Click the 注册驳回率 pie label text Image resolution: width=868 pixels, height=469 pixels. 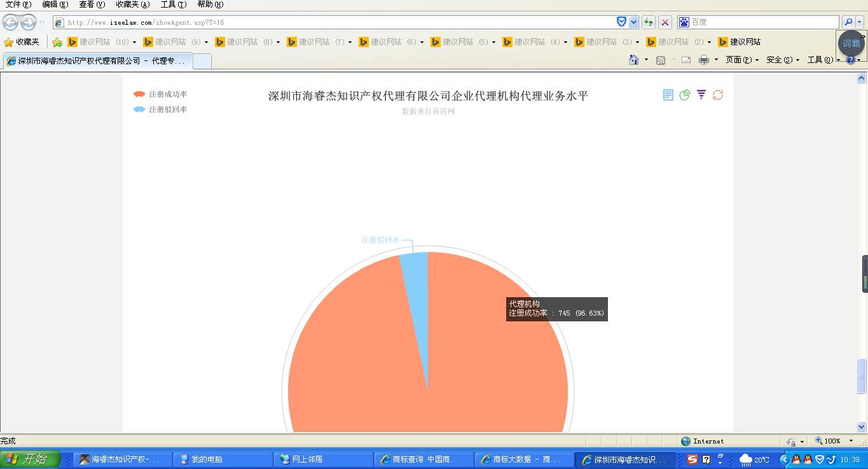click(x=380, y=240)
